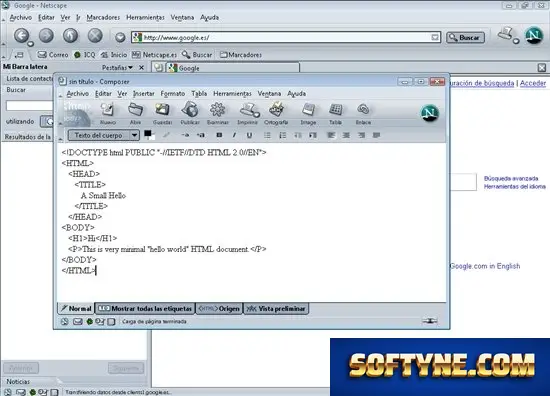
Task: Toggle bold text formatting
Action: pos(219,135)
